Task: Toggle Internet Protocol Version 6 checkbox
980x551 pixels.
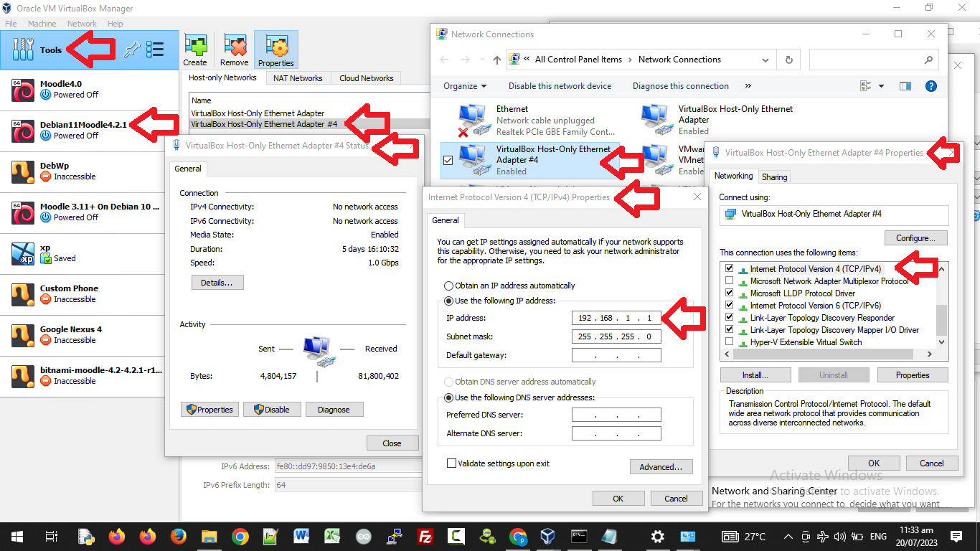Action: (730, 305)
